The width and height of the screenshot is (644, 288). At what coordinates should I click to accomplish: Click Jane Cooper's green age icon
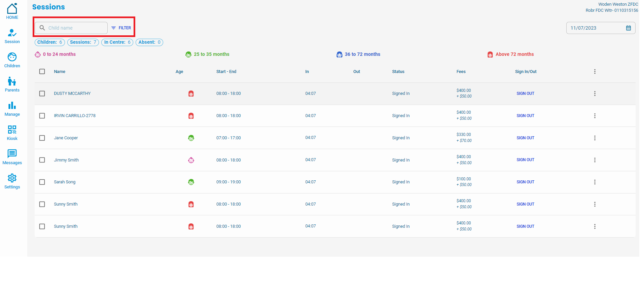191,138
